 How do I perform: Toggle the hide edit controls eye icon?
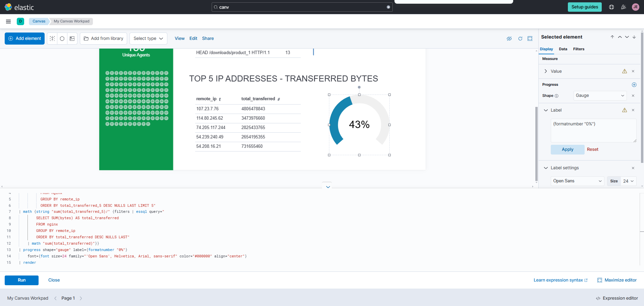point(509,39)
